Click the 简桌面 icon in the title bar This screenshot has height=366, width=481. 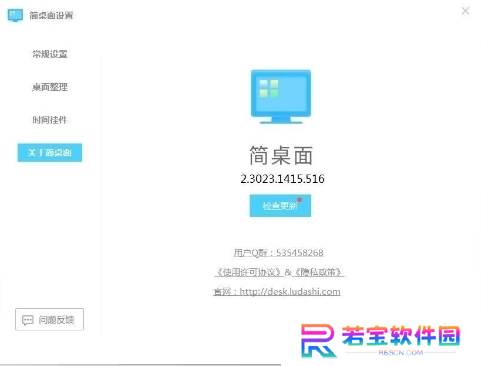tap(15, 15)
